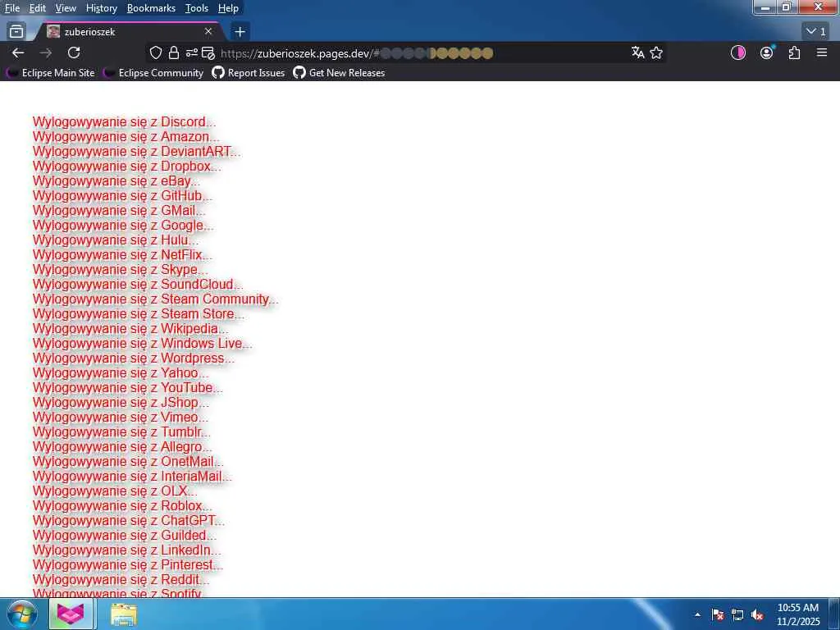Open the Bookmarks menu

tap(151, 8)
